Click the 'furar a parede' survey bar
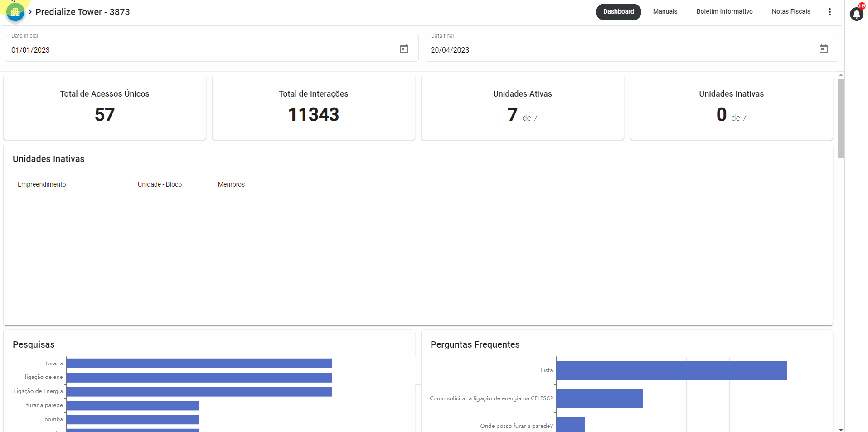The width and height of the screenshot is (868, 432). [x=132, y=405]
